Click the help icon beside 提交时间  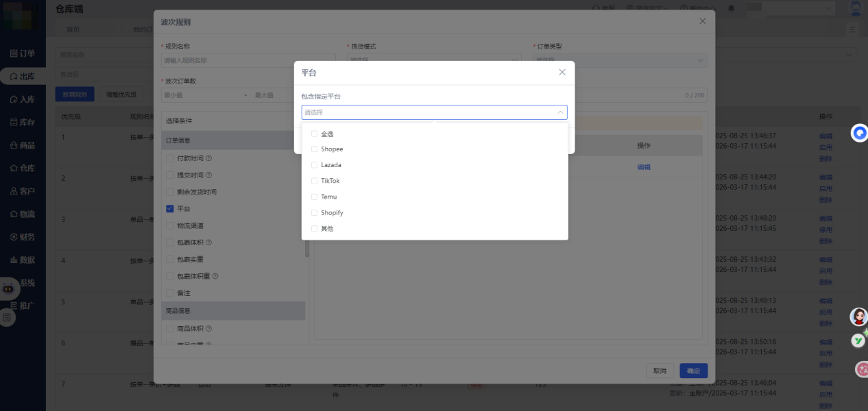point(209,175)
